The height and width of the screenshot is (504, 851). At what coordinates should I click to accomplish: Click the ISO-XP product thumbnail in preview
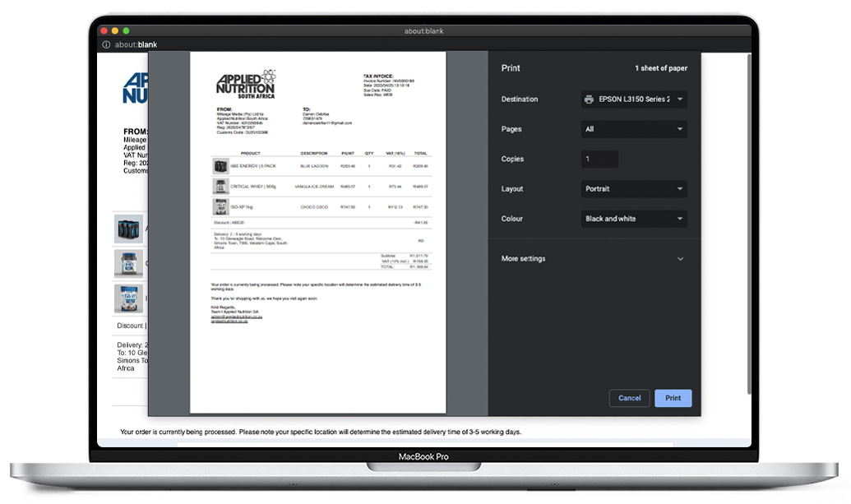[220, 206]
